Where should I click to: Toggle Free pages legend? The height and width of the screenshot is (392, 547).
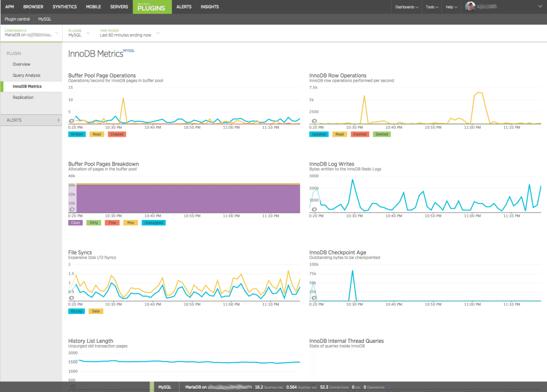coord(112,223)
